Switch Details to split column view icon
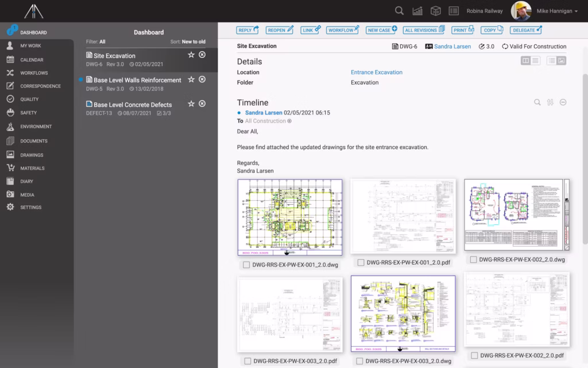The height and width of the screenshot is (368, 588). pyautogui.click(x=526, y=60)
